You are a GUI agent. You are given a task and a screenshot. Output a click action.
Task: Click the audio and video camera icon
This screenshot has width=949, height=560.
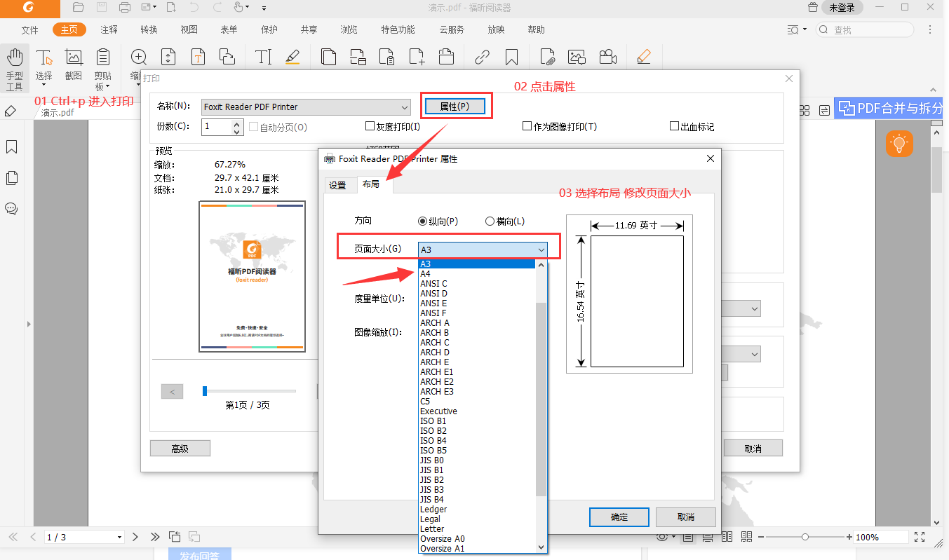tap(607, 57)
